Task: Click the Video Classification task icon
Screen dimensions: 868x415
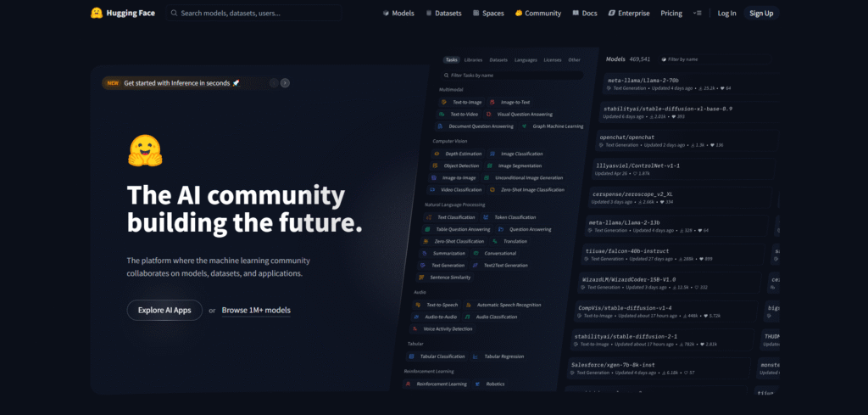Action: tap(432, 189)
